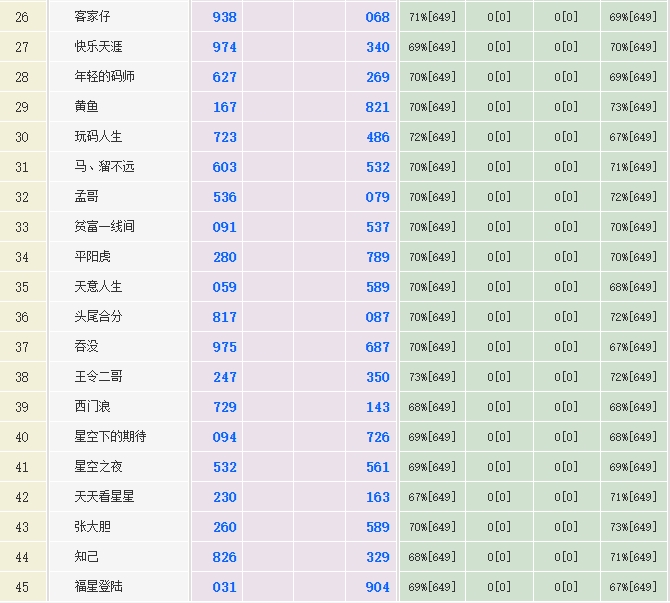Image resolution: width=670 pixels, height=603 pixels.
Task: Click the number 687 in 吞没's row
Action: [x=377, y=347]
